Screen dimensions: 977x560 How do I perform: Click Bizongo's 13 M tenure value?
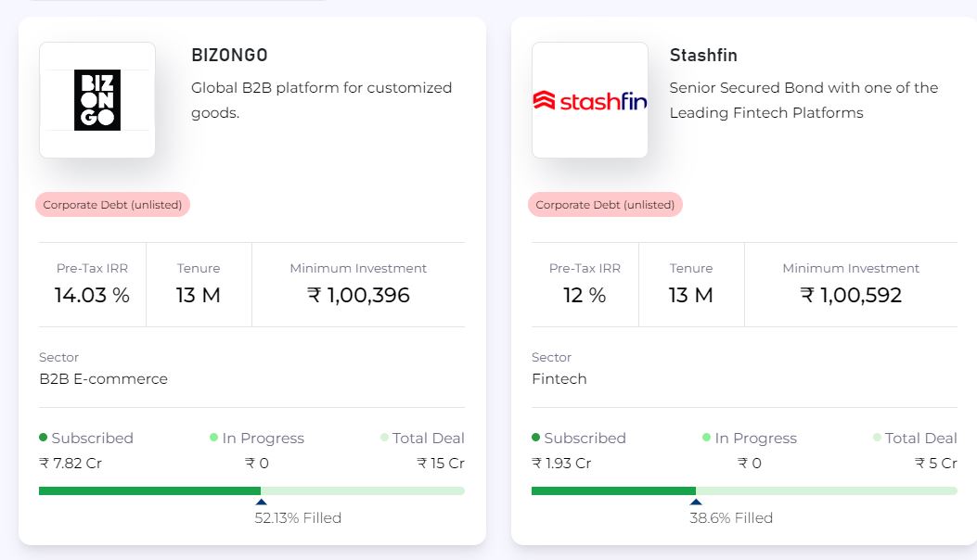pos(199,295)
